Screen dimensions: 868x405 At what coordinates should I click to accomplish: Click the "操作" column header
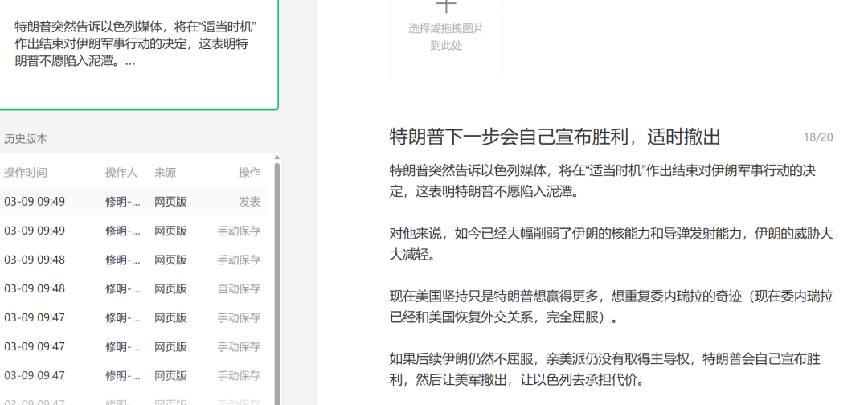coord(250,173)
